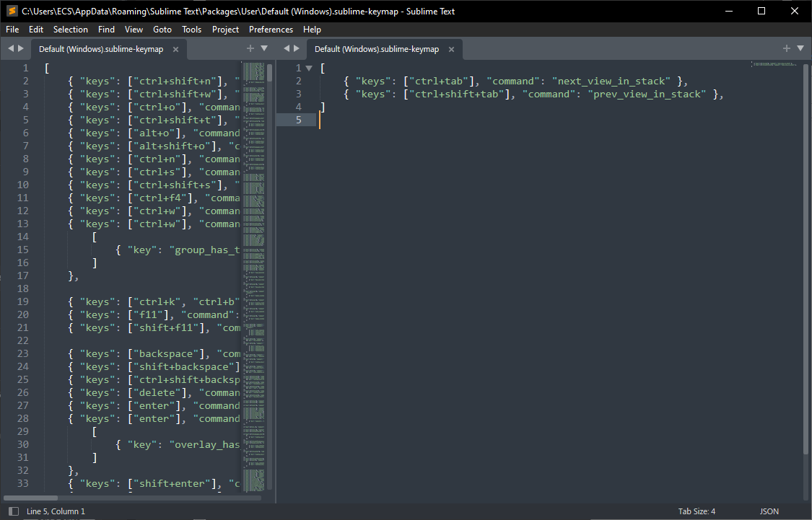
Task: Click "ctrl+shift+tab" key string
Action: (457, 94)
